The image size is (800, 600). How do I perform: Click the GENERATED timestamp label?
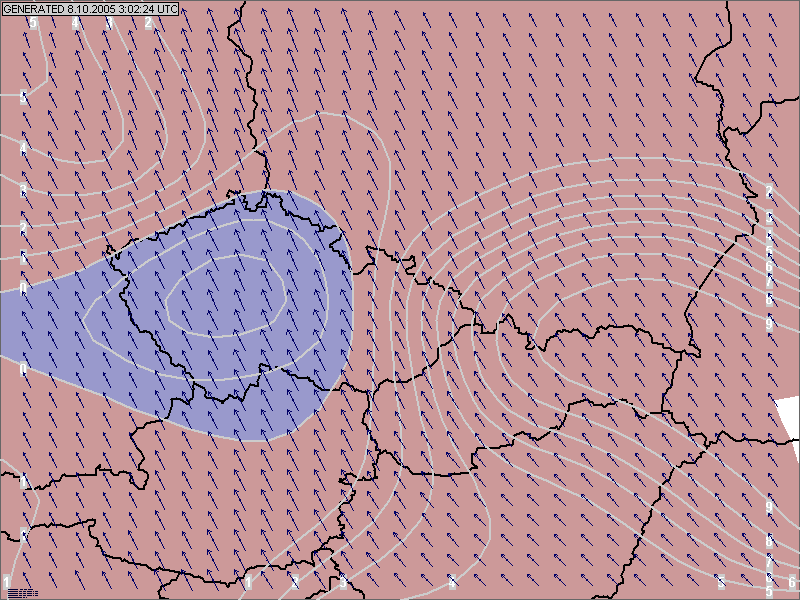(x=91, y=9)
